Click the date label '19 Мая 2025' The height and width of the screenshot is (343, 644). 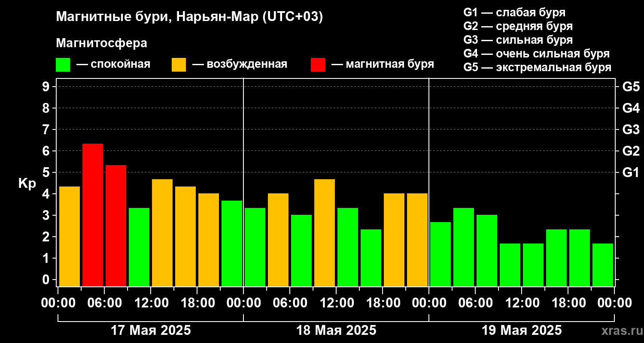(522, 331)
